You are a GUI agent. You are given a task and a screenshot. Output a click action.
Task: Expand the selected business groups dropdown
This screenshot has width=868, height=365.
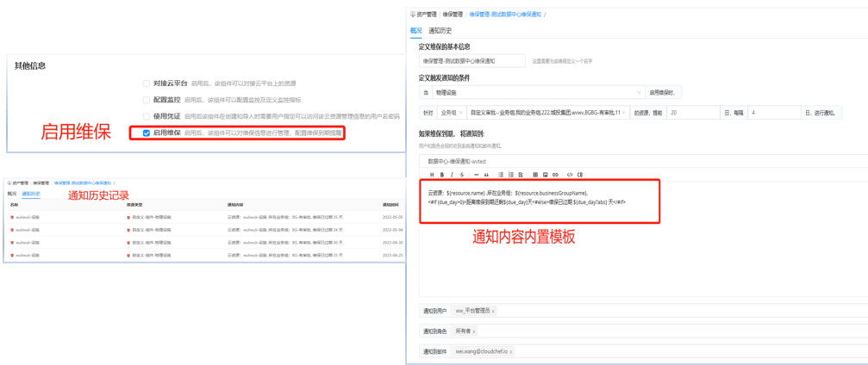548,112
